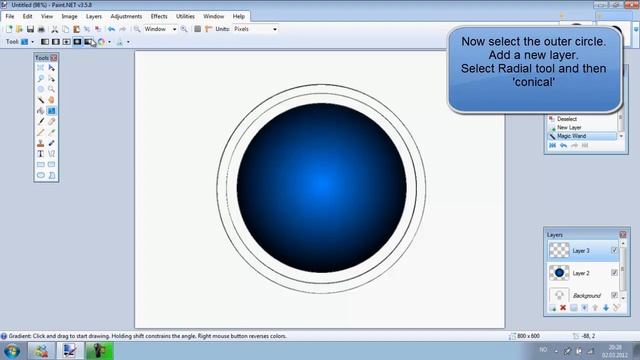Select the Conical gradient type
The width and height of the screenshot is (640, 360).
[88, 42]
